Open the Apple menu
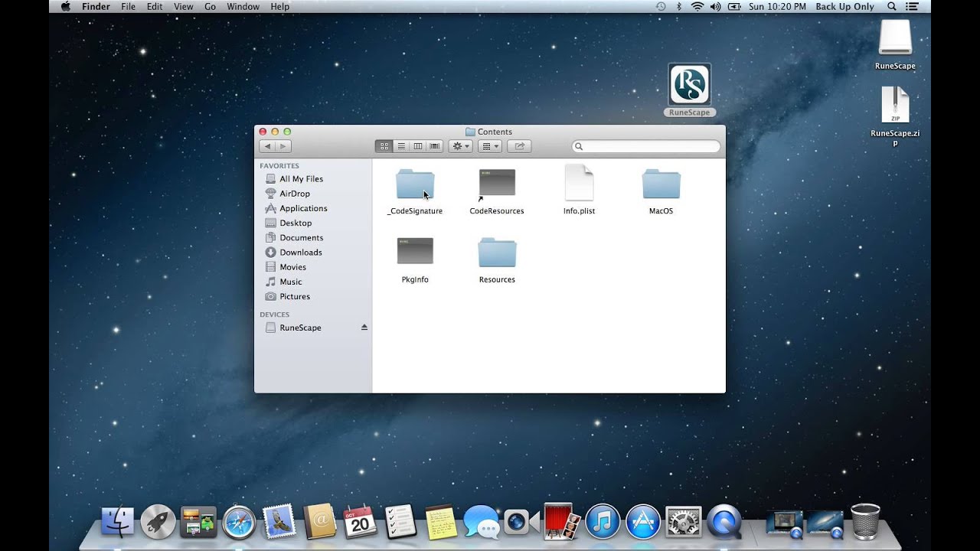 [65, 6]
